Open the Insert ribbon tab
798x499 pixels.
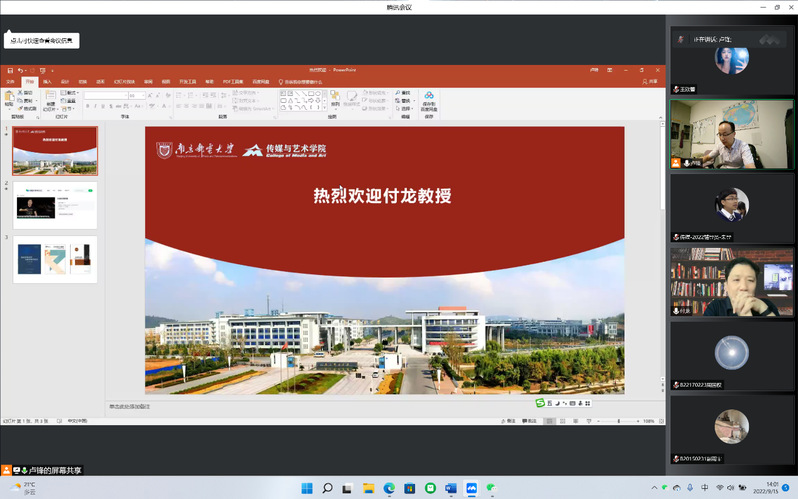[47, 81]
